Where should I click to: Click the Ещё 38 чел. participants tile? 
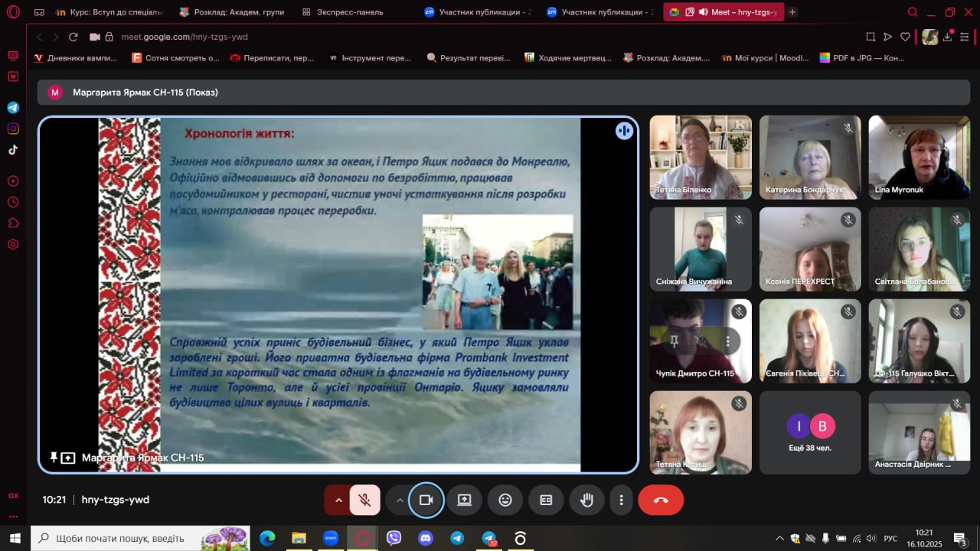click(810, 432)
